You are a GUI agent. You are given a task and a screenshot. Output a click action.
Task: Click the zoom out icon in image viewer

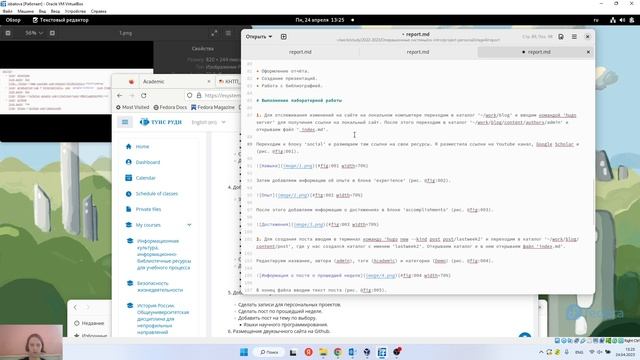8,33
